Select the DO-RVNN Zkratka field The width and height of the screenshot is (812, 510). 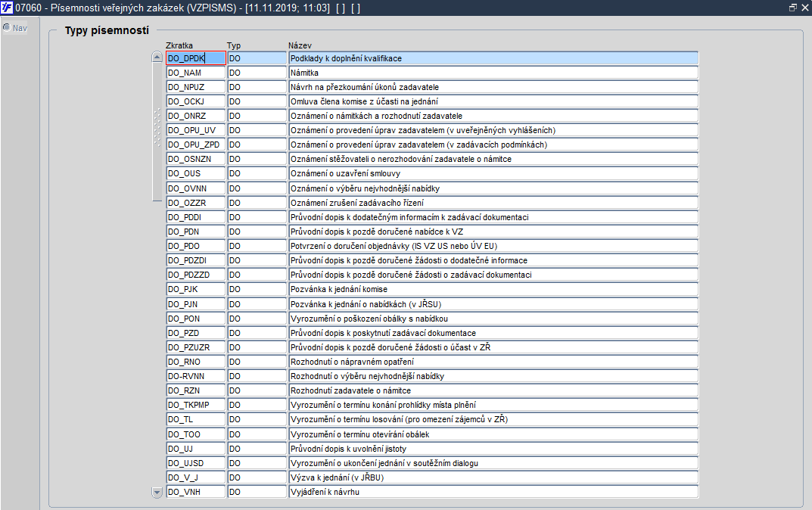pos(196,376)
